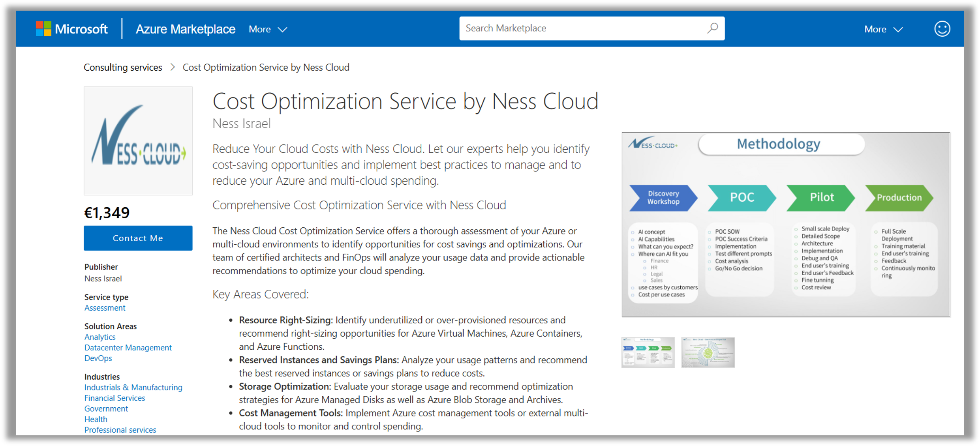This screenshot has height=446, width=980.
Task: Open the Azure Marketplace home link
Action: pos(185,29)
